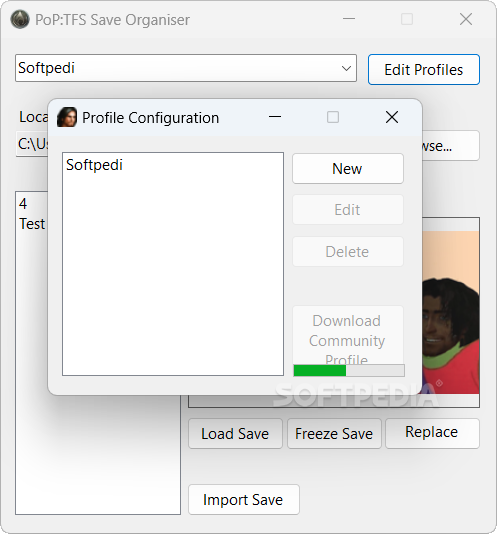Screen dimensions: 497x534
Task: Click the Freeze Save button
Action: tap(334, 434)
